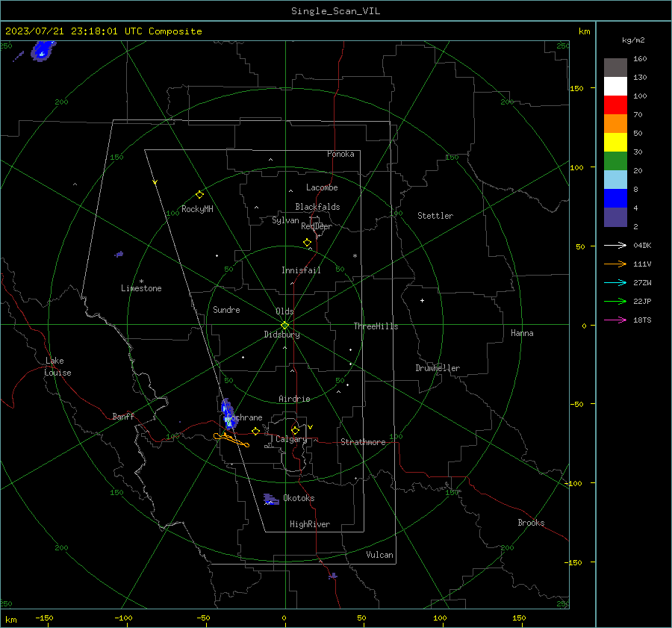Select the yellow diamond marker above Calgary

tap(295, 430)
